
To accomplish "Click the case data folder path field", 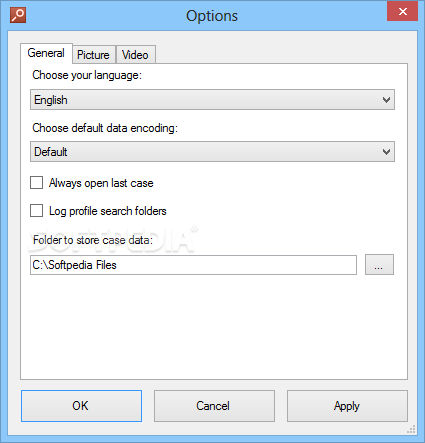I will click(193, 265).
